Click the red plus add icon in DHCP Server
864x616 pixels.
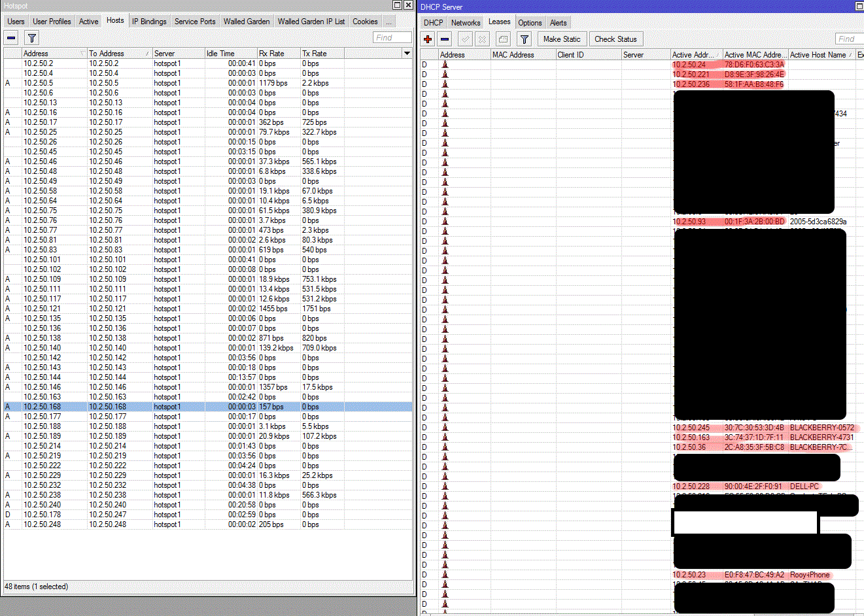coord(428,39)
